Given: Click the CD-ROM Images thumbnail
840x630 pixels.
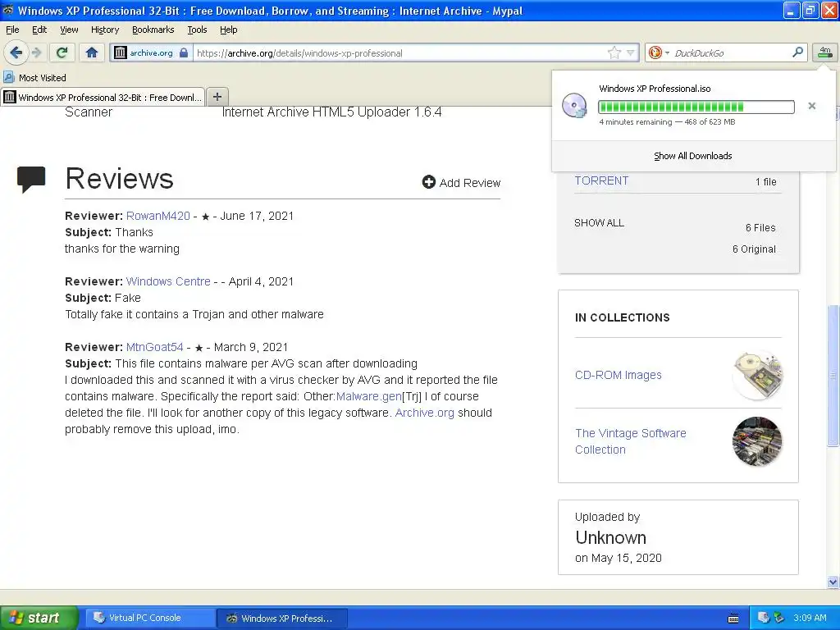Looking at the screenshot, I should coord(757,375).
